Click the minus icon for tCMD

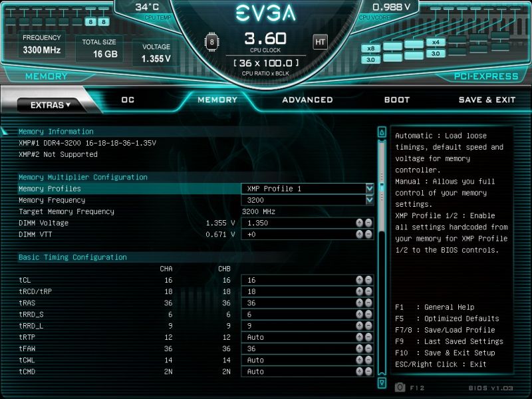point(368,372)
